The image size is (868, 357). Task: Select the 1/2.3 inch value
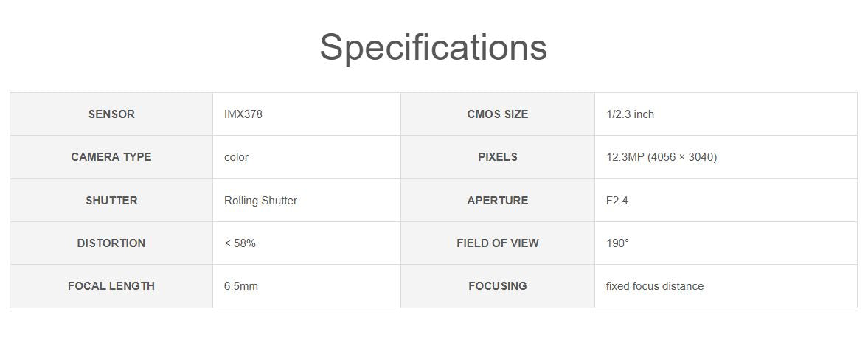click(630, 114)
